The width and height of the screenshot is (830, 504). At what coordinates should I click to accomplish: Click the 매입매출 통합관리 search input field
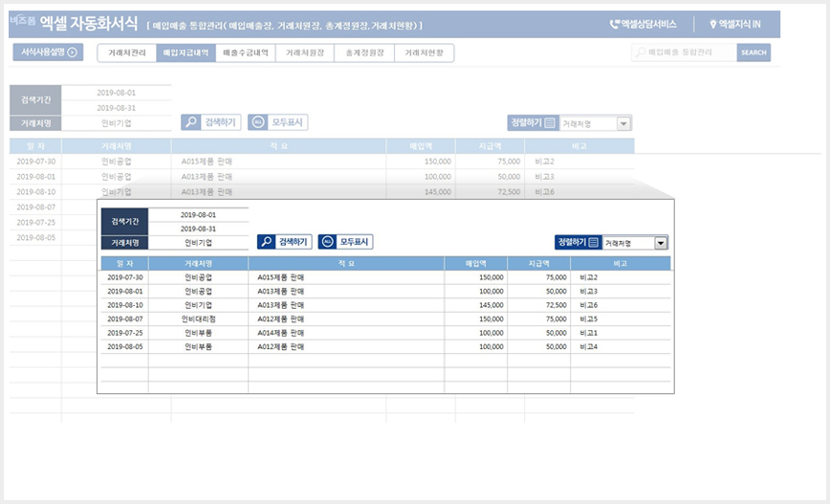pyautogui.click(x=684, y=53)
